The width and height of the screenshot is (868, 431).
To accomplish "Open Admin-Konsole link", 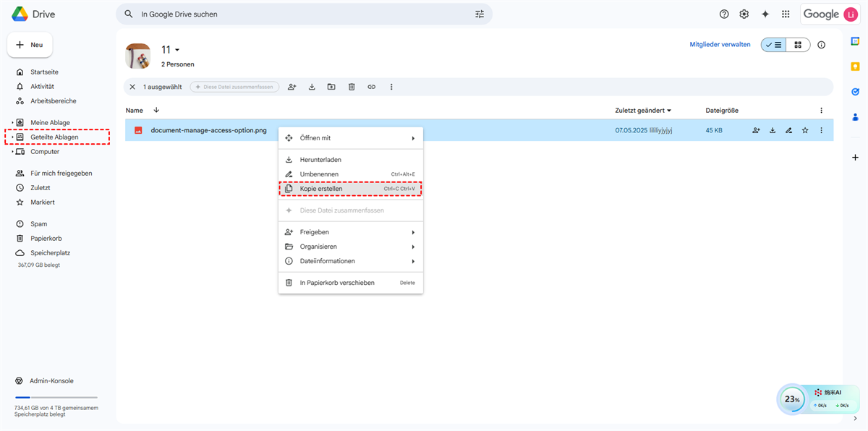I will click(51, 381).
